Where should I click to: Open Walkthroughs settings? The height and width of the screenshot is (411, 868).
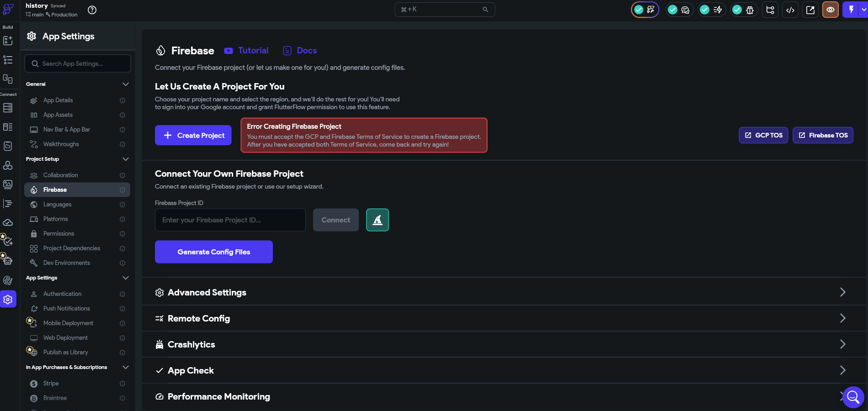coord(77,144)
